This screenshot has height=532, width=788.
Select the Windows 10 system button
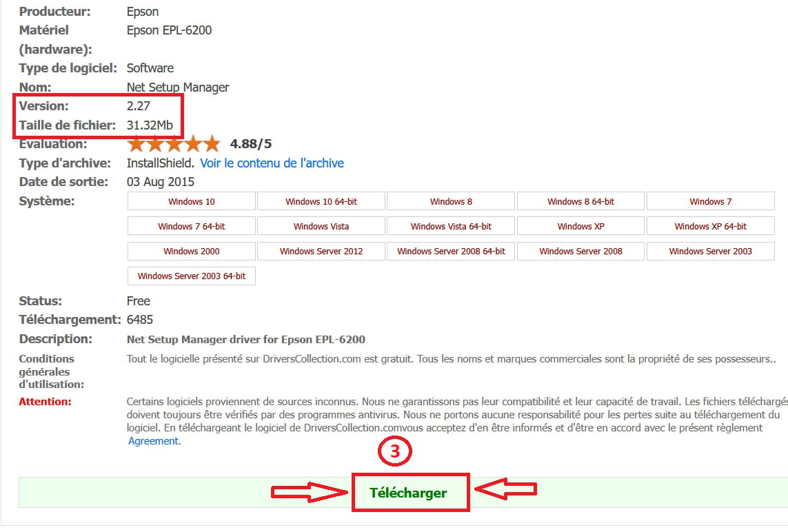[x=192, y=201]
